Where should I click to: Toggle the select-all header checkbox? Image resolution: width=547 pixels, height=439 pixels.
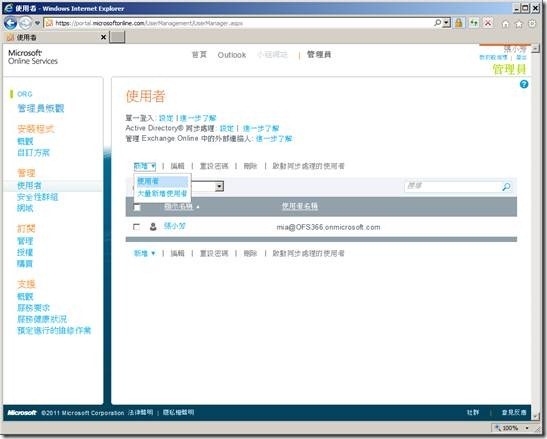pyautogui.click(x=137, y=207)
